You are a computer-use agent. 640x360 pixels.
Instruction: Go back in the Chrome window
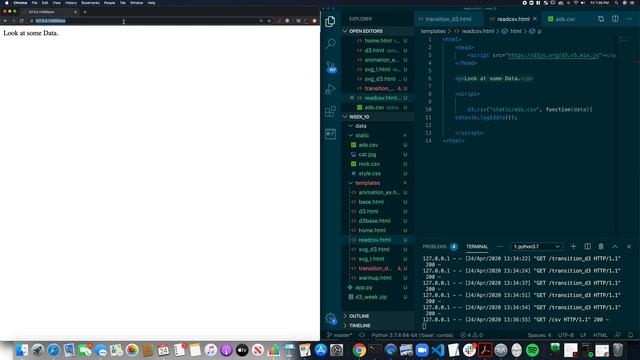click(5, 21)
